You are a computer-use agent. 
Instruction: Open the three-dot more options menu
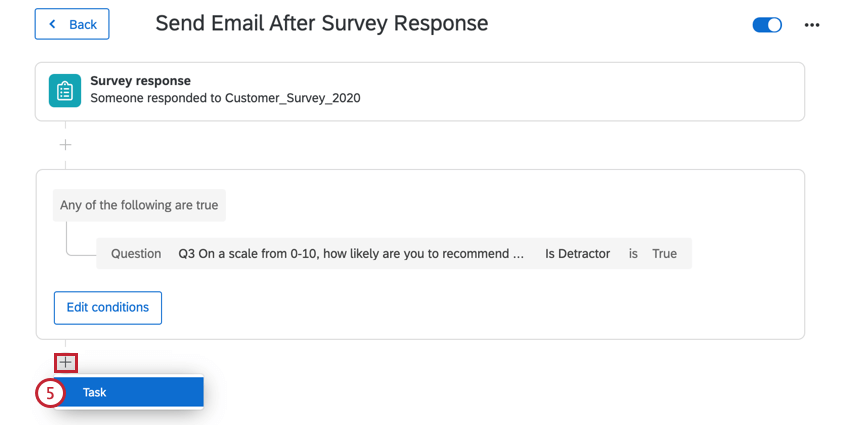tap(812, 25)
